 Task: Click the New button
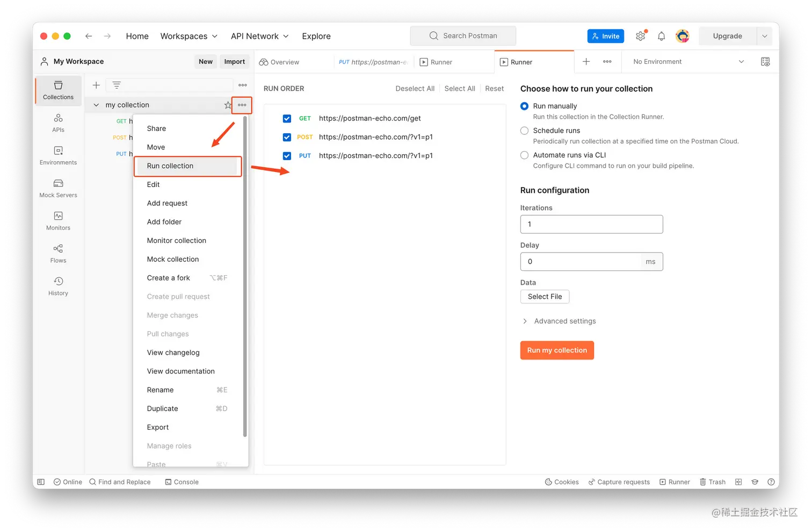pyautogui.click(x=206, y=62)
